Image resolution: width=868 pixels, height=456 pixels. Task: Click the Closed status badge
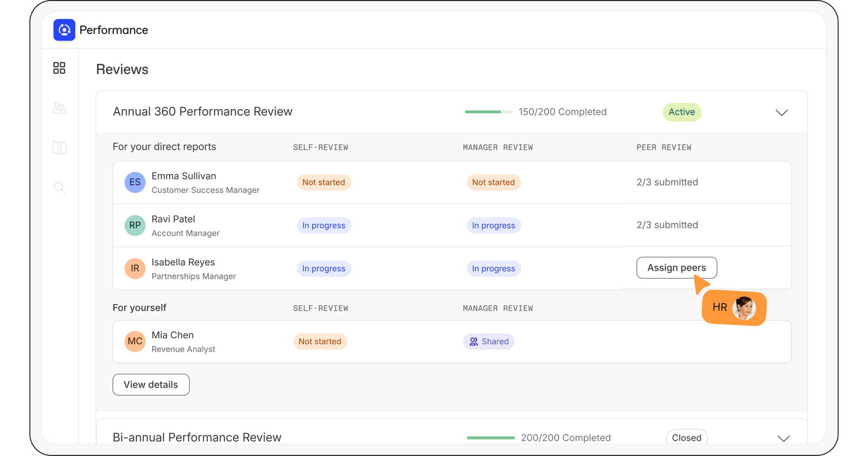point(686,438)
